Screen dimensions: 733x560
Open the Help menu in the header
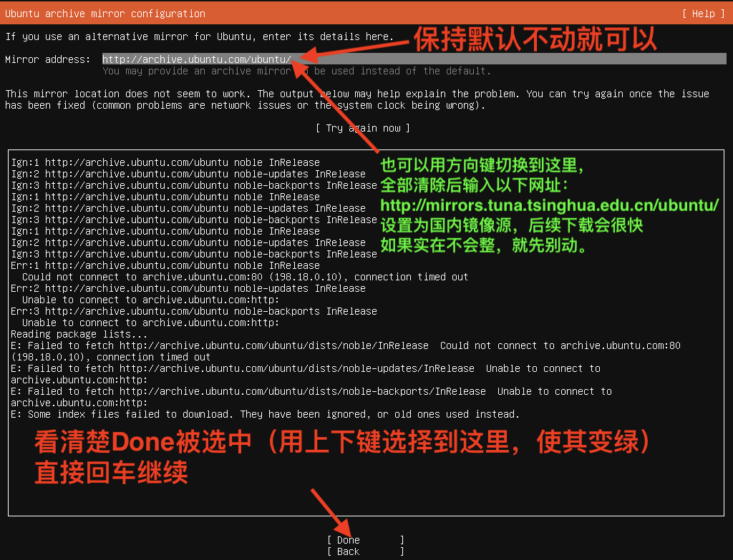point(703,14)
